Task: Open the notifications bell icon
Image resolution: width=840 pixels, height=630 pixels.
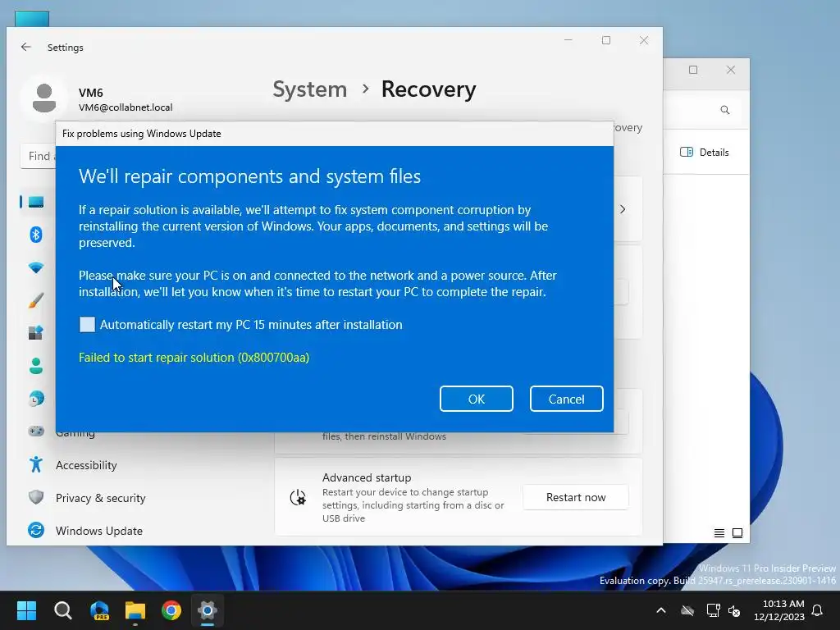Action: (818, 610)
